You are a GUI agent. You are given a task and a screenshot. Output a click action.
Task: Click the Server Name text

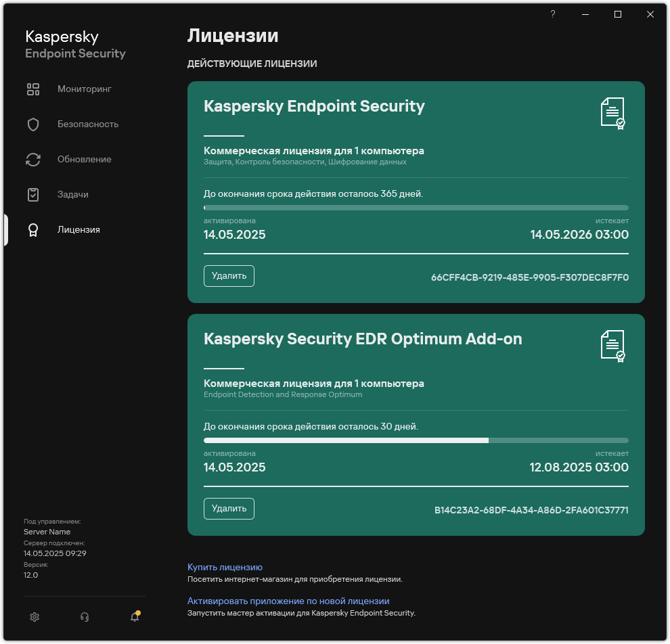click(x=47, y=532)
